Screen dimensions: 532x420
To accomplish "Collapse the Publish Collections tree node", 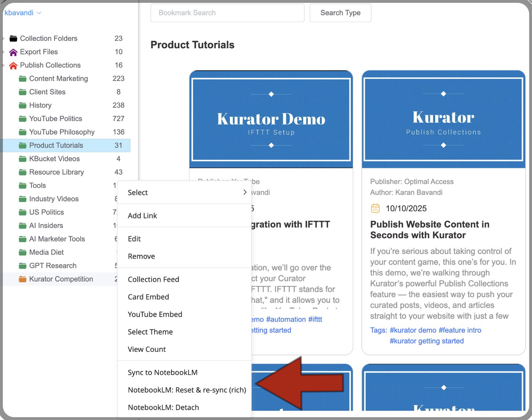I will [4, 65].
